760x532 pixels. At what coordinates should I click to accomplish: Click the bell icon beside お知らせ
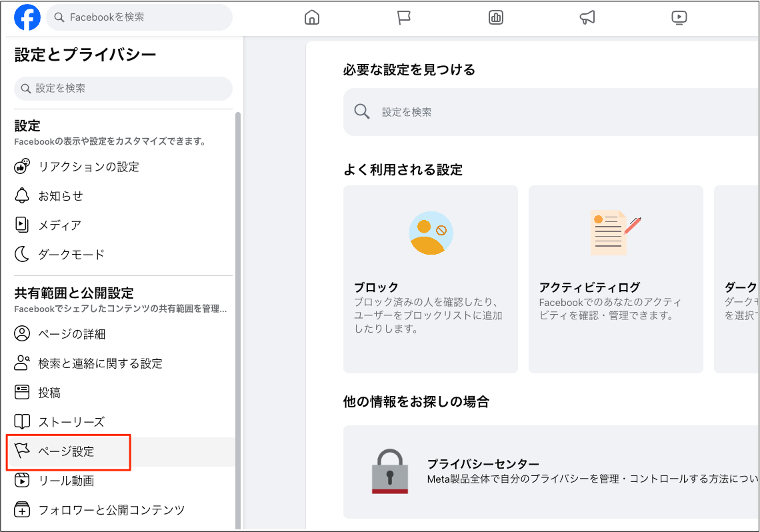22,196
